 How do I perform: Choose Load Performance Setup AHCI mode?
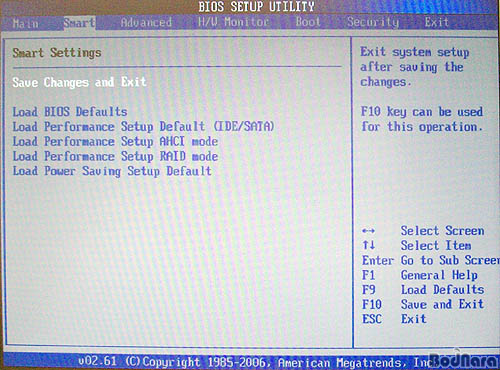tap(115, 141)
